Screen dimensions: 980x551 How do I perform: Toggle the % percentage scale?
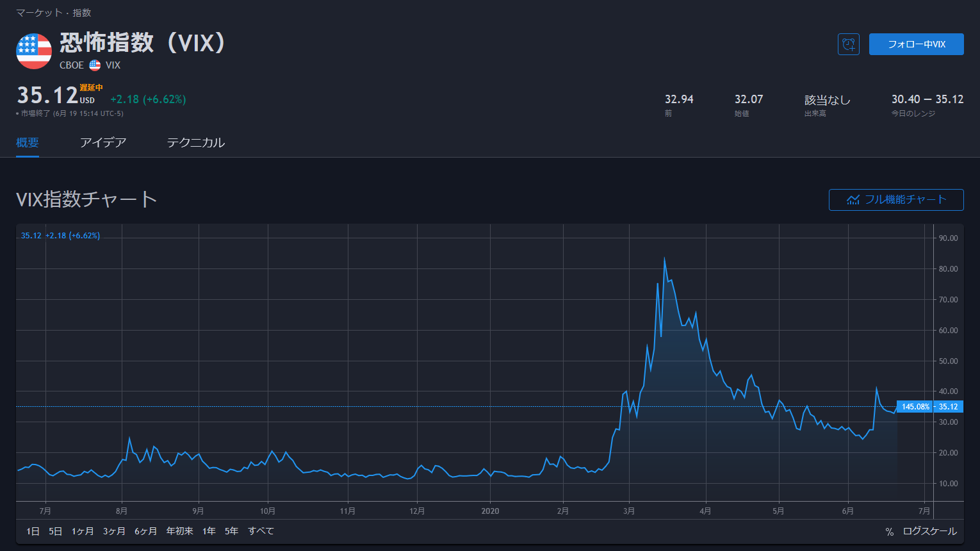pyautogui.click(x=889, y=532)
